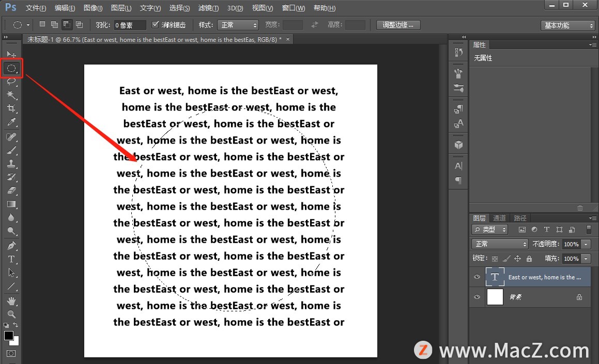Select the Zoom tool
The height and width of the screenshot is (364, 599).
coord(11,314)
